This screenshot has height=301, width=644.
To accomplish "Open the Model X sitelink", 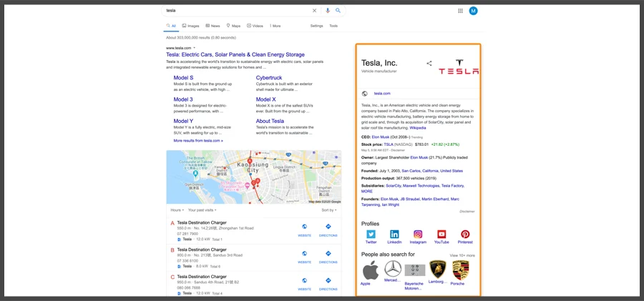I will [x=265, y=99].
